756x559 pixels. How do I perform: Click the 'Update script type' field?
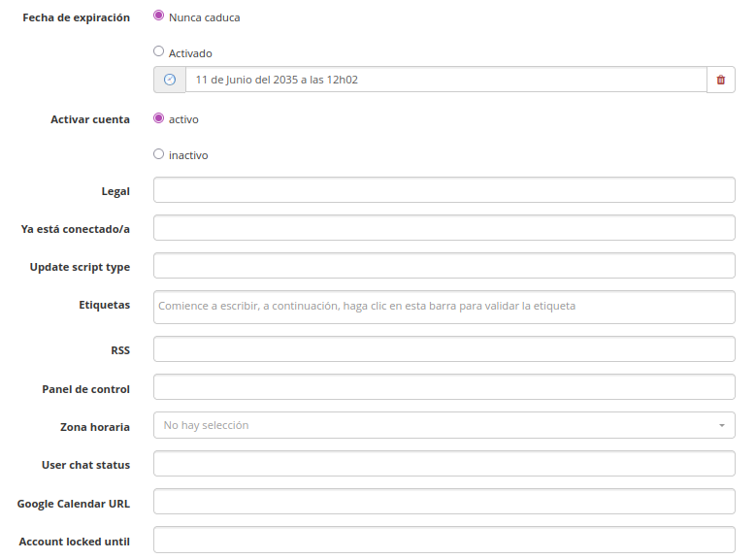444,266
